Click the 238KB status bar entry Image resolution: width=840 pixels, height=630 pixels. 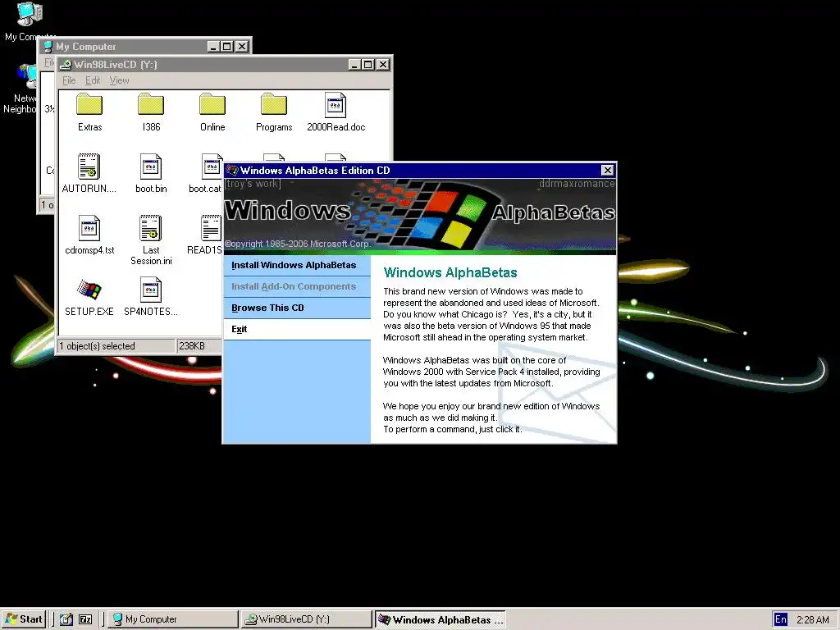click(192, 346)
